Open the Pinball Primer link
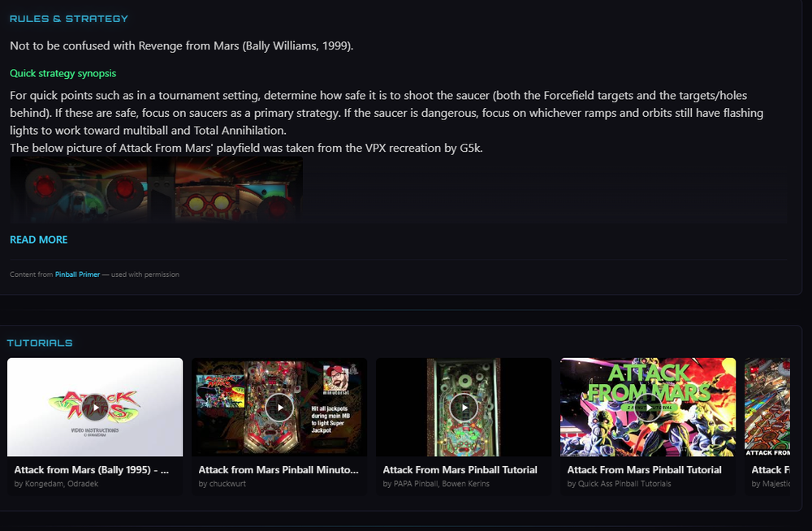The image size is (812, 531). tap(78, 274)
